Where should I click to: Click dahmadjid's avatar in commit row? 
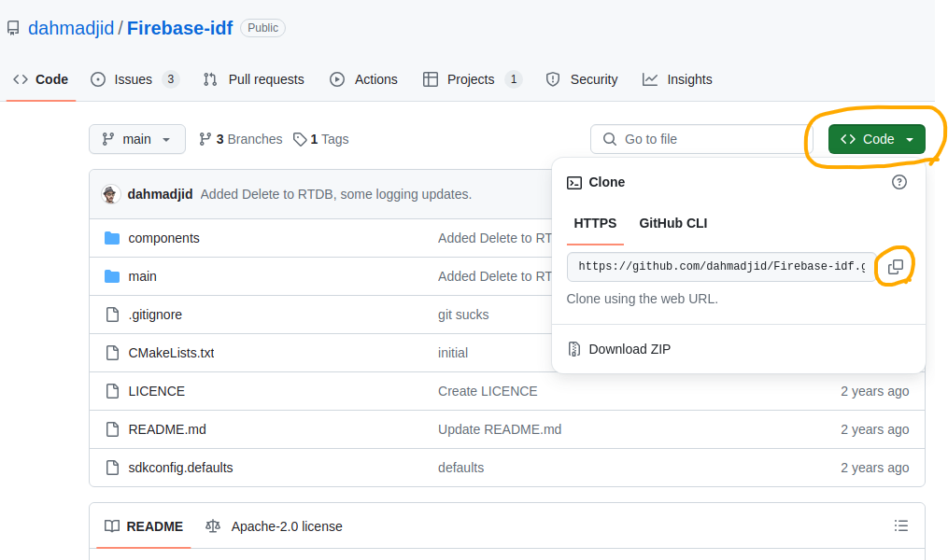click(x=110, y=194)
